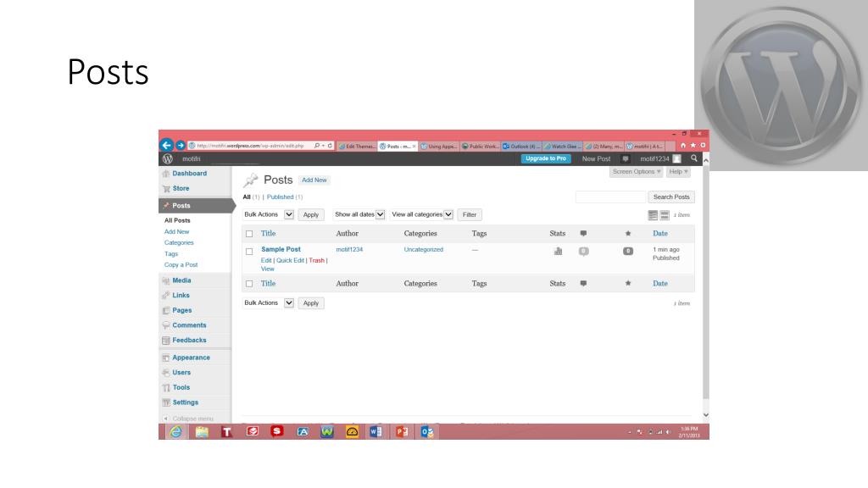Open File Explorer from the taskbar
Screen dimensions: 868x488
(202, 431)
